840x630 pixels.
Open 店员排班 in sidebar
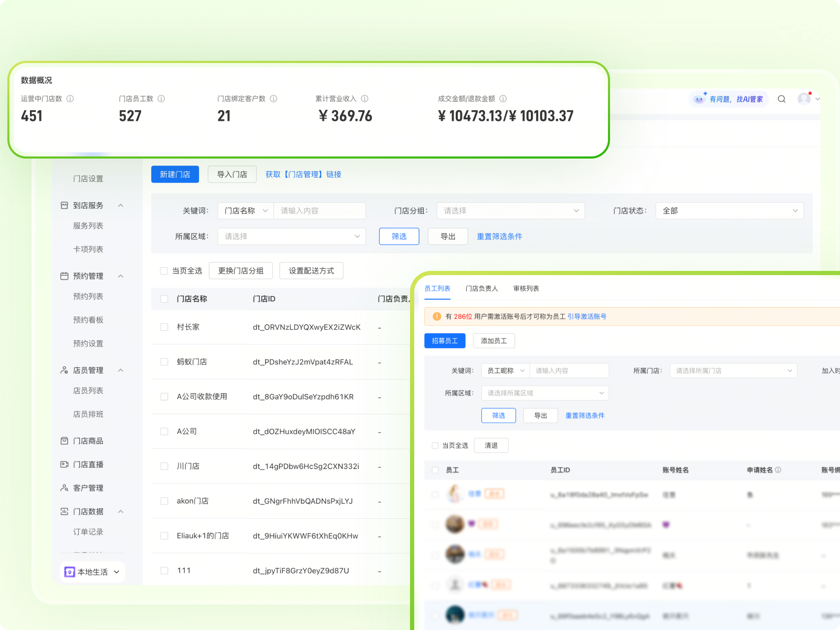(x=88, y=414)
